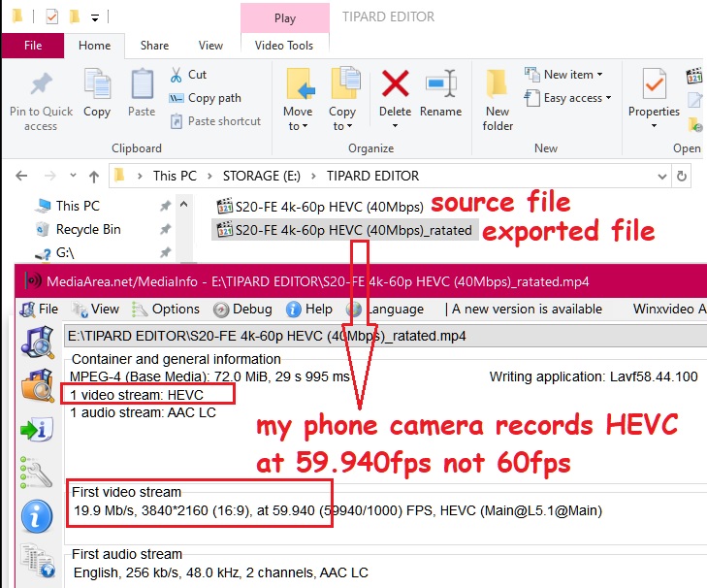707x588 pixels.
Task: Click Pin to Quick access icon
Action: point(41,84)
